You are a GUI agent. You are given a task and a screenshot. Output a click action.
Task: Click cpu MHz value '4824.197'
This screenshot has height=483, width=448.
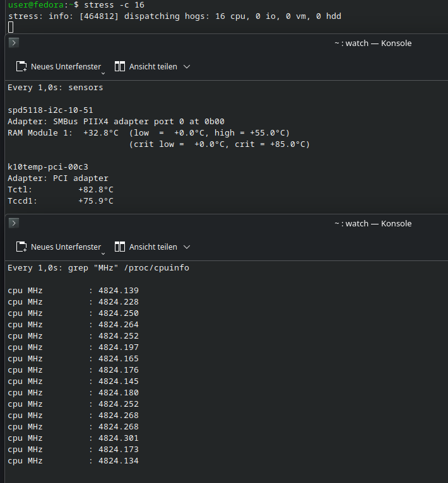click(119, 347)
